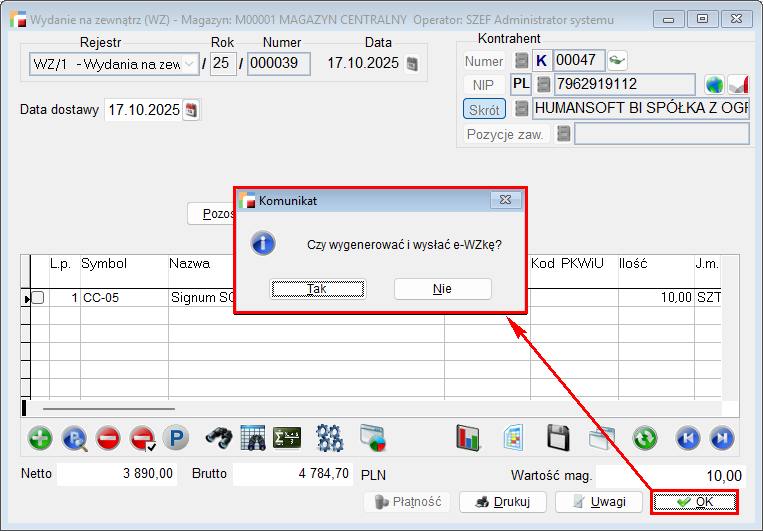Click the floppy disk save icon
This screenshot has height=531, width=763.
(558, 437)
